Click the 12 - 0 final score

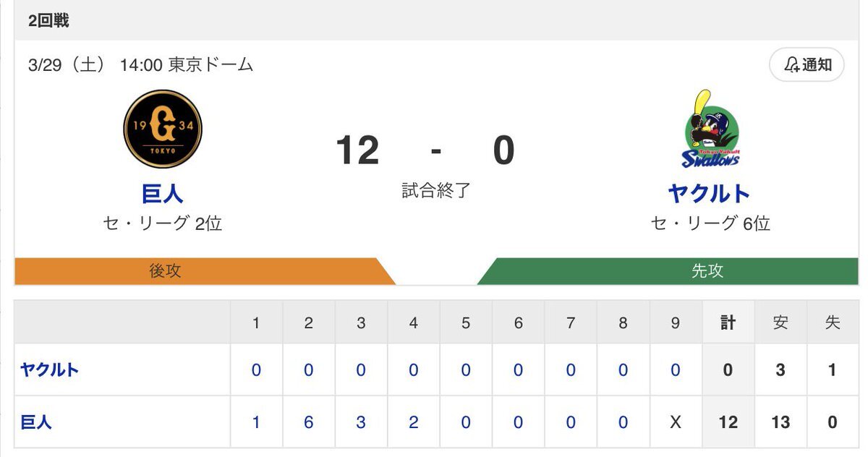coord(425,150)
